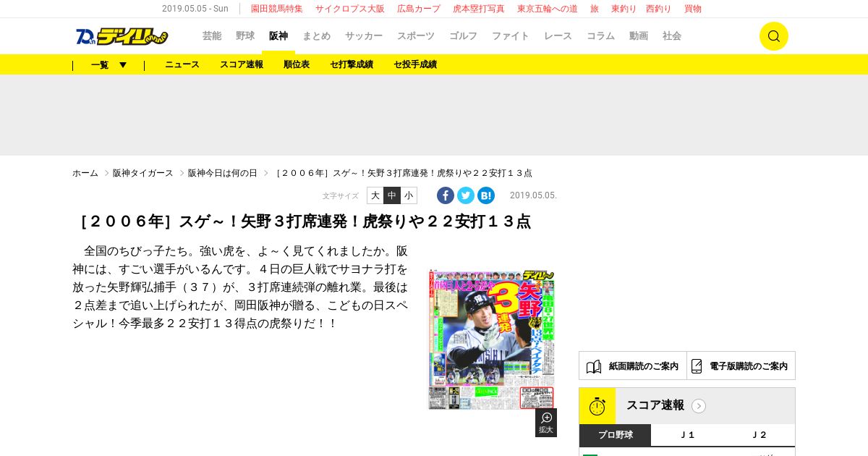Click the stopwatch icon beside スコア速報
Viewport: 868px width, 456px height.
pyautogui.click(x=597, y=406)
